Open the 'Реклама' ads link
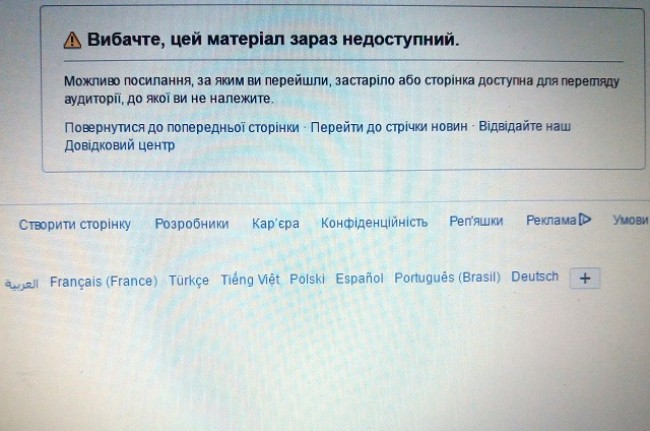 click(x=551, y=220)
